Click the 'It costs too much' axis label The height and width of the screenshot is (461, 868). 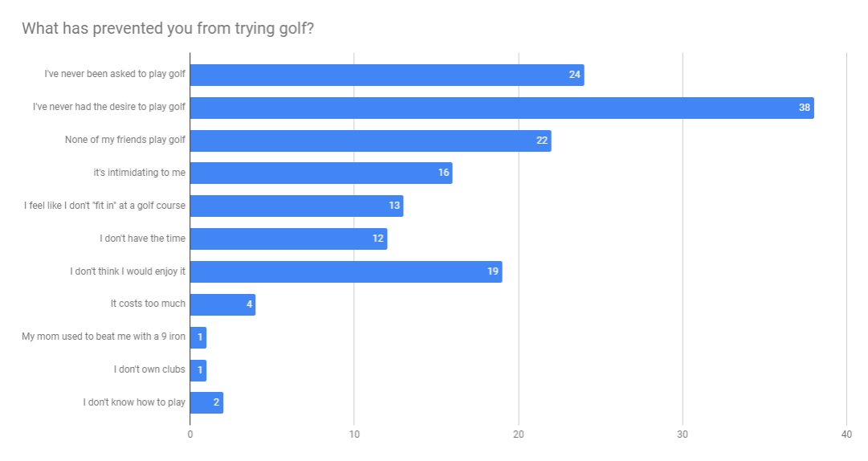click(x=148, y=304)
